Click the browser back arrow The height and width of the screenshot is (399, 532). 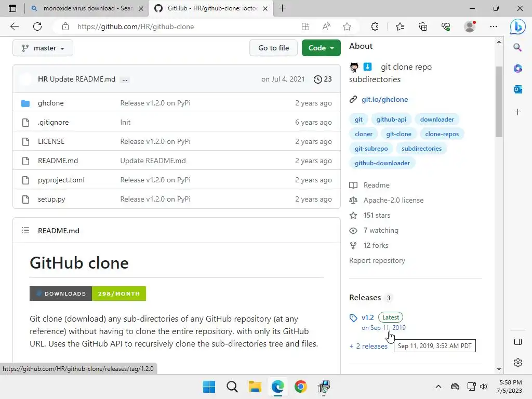click(14, 26)
